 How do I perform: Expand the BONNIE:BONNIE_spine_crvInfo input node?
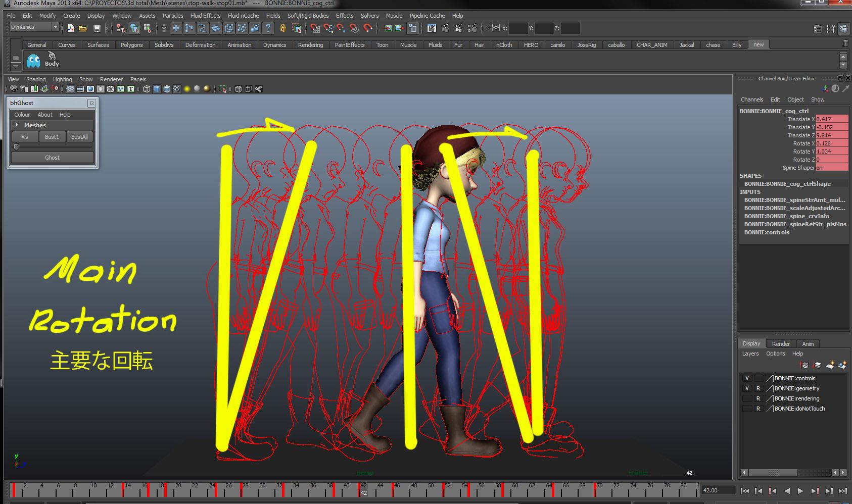click(786, 216)
